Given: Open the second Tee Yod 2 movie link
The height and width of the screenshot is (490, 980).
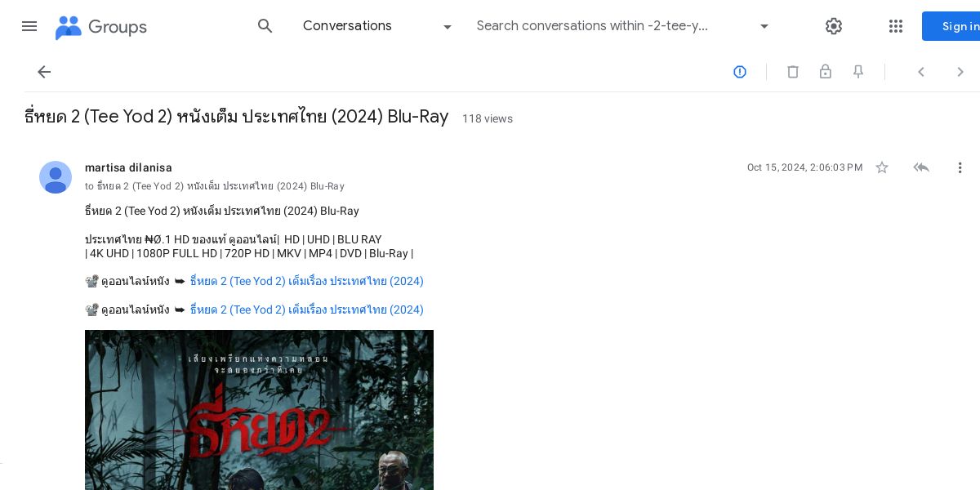Looking at the screenshot, I should (x=306, y=310).
